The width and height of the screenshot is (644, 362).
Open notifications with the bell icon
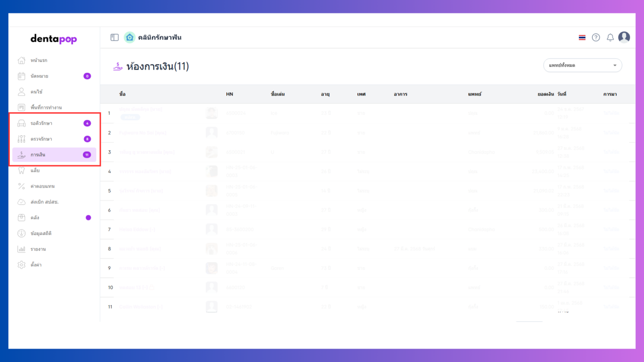pyautogui.click(x=610, y=37)
